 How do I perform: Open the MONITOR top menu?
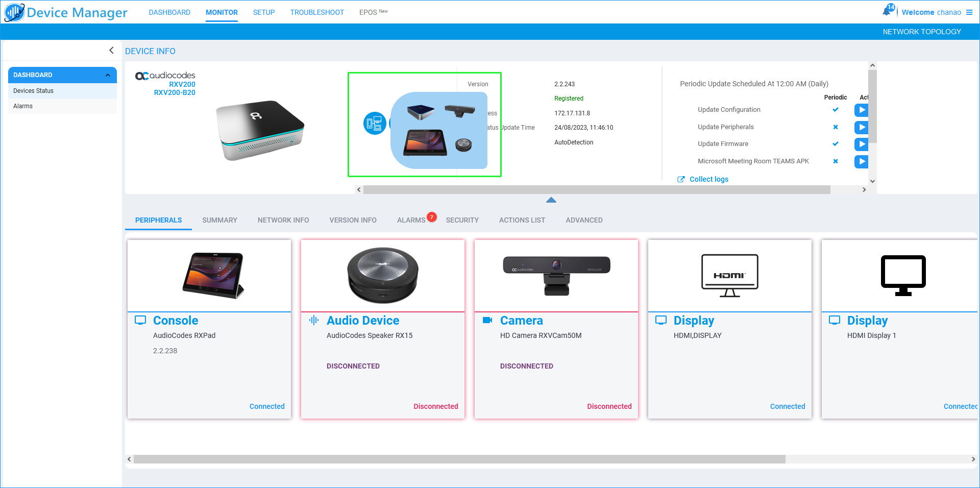222,12
